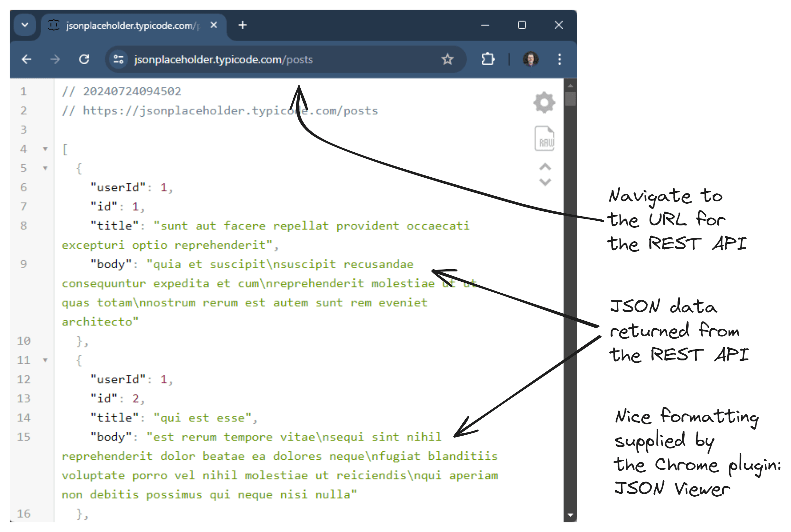Open the Chrome extensions puzzle icon
791x532 pixels.
[487, 59]
